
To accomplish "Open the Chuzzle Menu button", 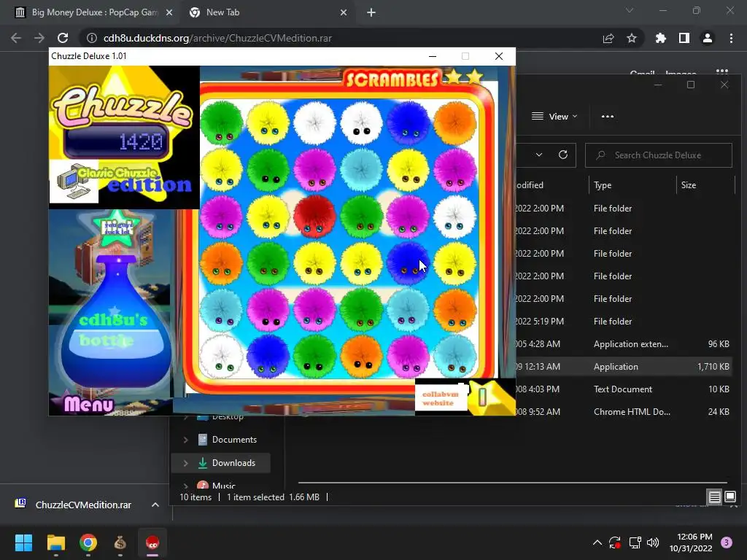I will click(x=88, y=404).
